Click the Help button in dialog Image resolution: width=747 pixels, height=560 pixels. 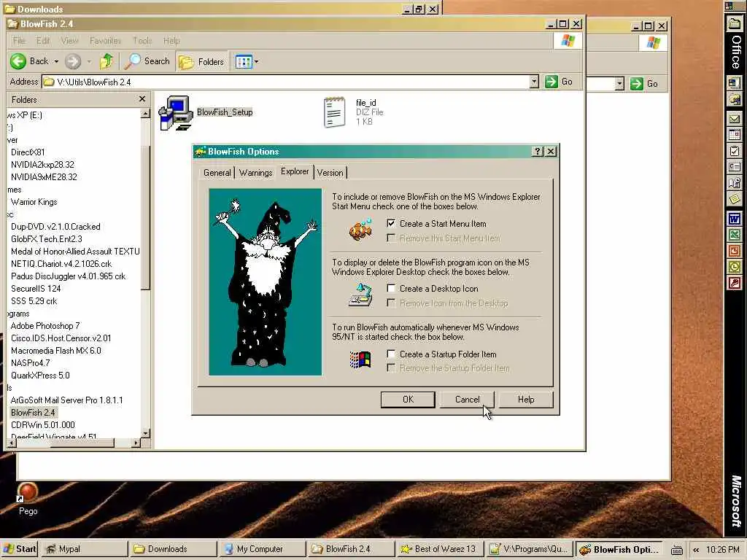[x=526, y=400]
